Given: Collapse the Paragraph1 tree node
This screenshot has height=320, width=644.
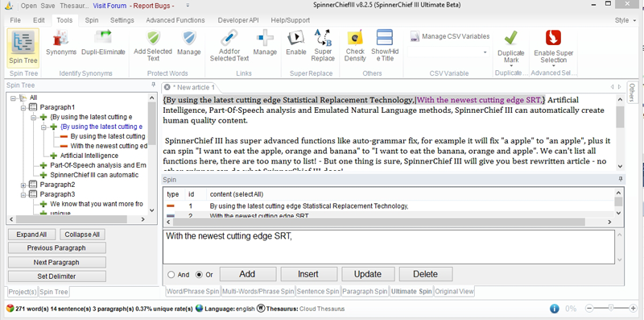Looking at the screenshot, I should pos(23,107).
